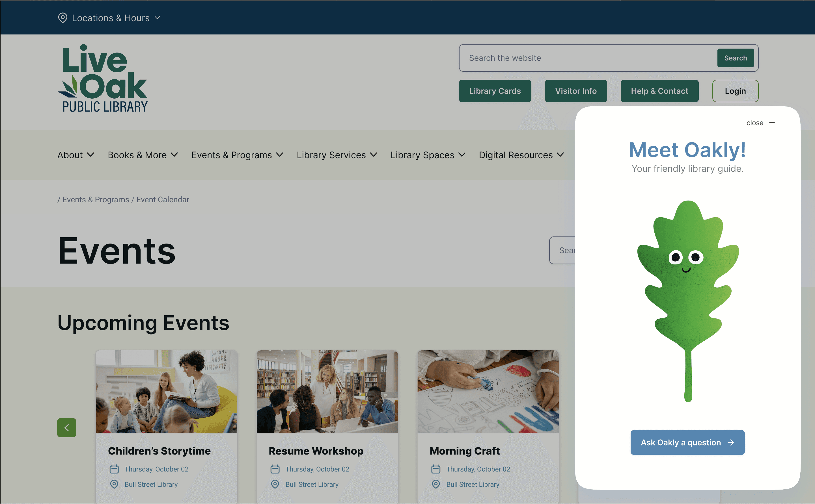Click calendar icon on Morning Craft card
This screenshot has width=815, height=504.
point(436,469)
